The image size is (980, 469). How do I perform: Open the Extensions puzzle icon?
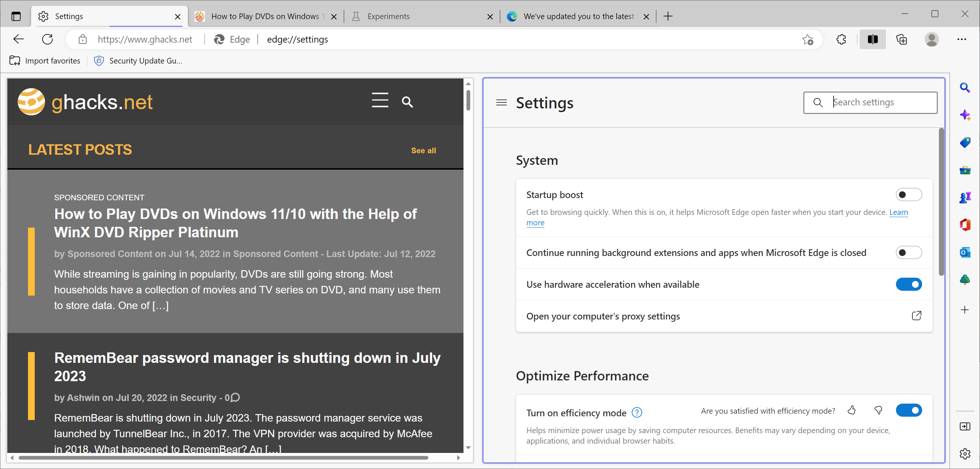(841, 39)
